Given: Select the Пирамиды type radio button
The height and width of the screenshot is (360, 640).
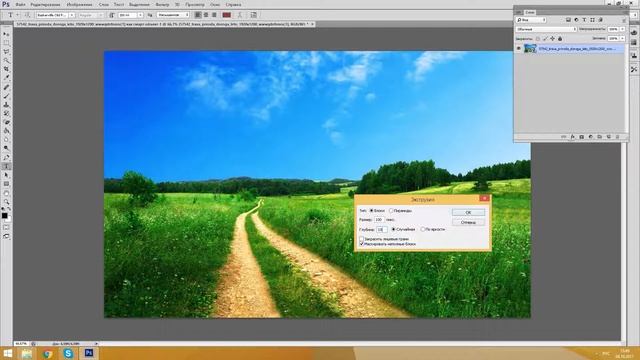Looking at the screenshot, I should (x=391, y=211).
